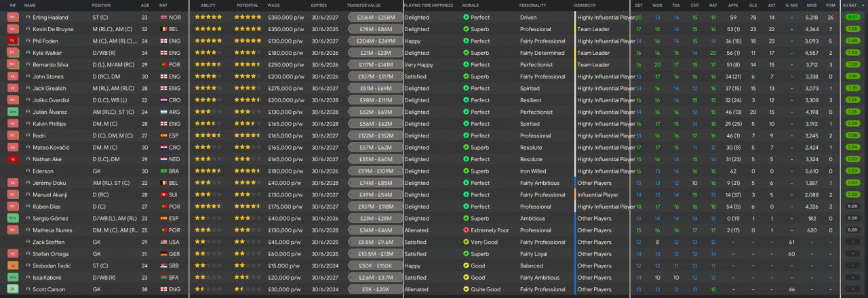Click Manuel Akanji's Influential Player hierarchy
The image size is (868, 298).
coord(597,194)
